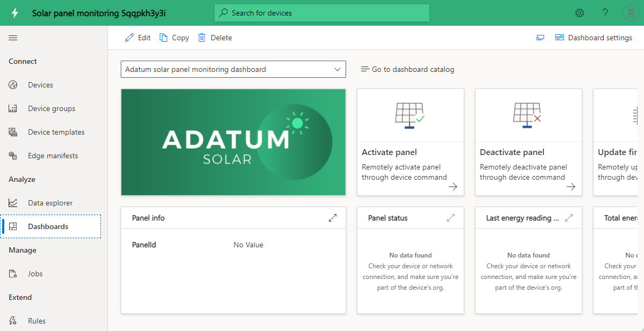Click arrow on Activate panel tile
The height and width of the screenshot is (331, 644).
pyautogui.click(x=453, y=187)
